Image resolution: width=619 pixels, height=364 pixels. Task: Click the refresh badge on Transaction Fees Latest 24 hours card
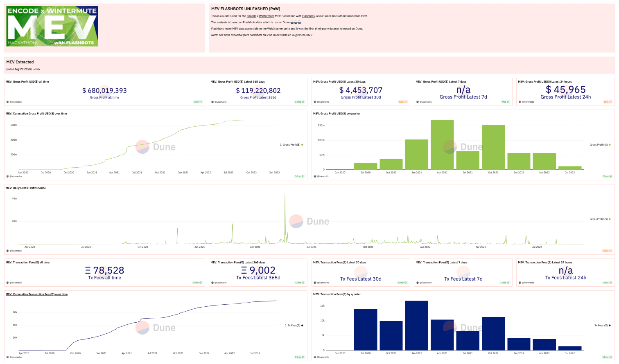click(607, 283)
